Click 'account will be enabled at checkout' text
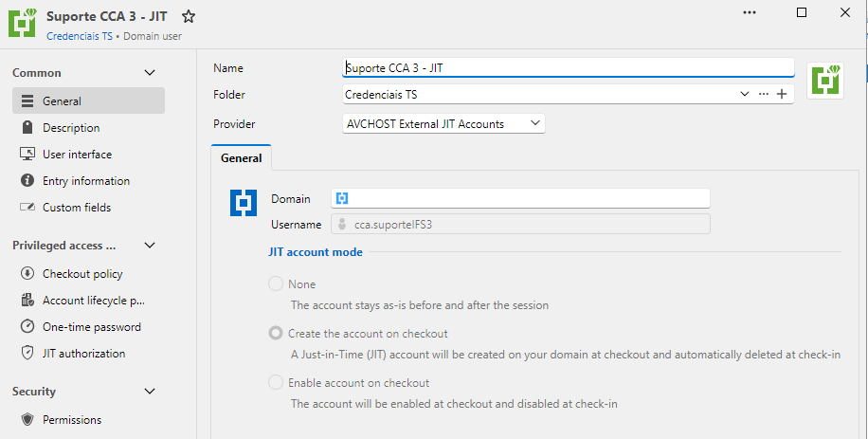Screen dimensions: 868x439 [454, 404]
